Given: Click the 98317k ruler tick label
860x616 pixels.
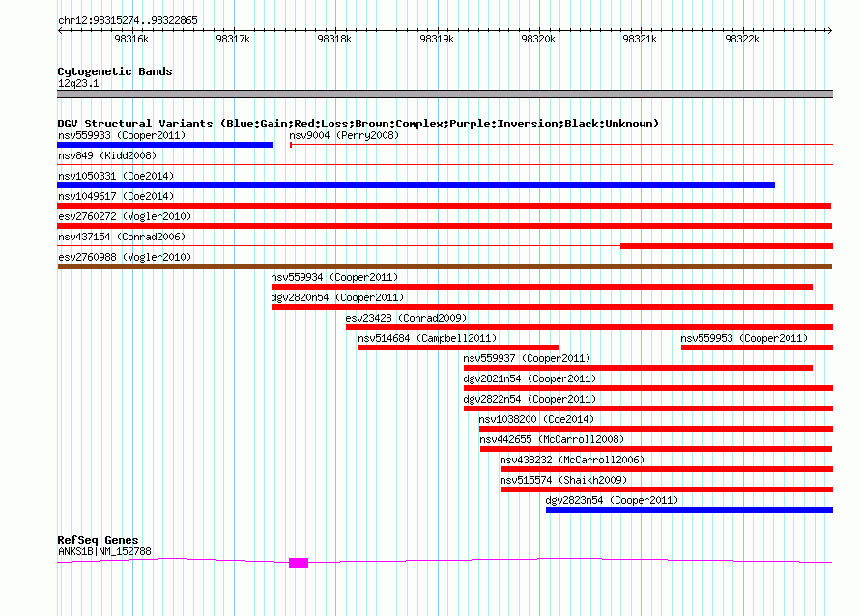Looking at the screenshot, I should click(x=233, y=39).
